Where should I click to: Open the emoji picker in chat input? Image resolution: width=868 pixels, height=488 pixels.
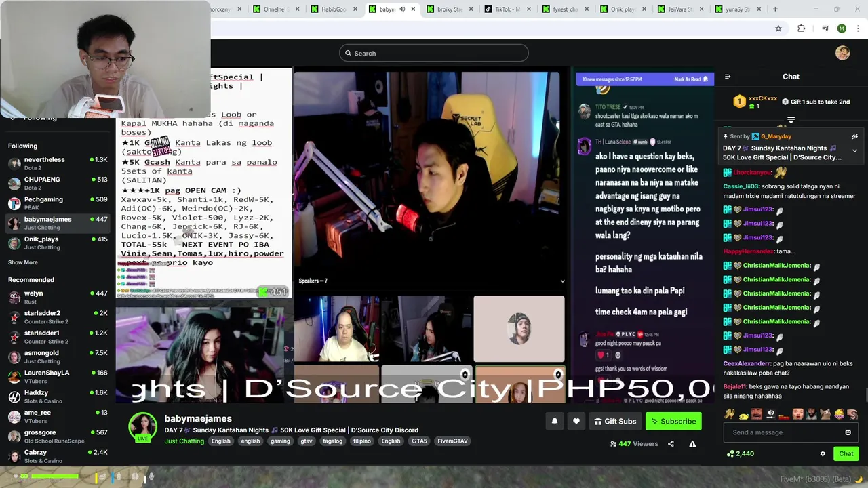click(848, 432)
